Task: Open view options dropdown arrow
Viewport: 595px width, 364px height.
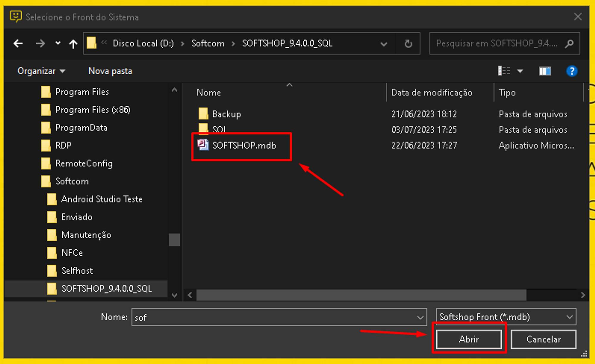Action: click(x=520, y=71)
